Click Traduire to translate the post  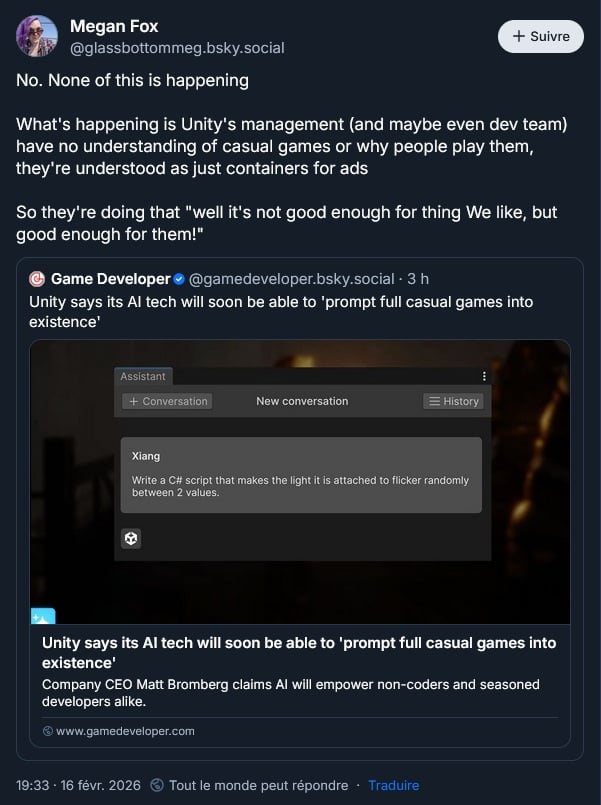[x=394, y=785]
